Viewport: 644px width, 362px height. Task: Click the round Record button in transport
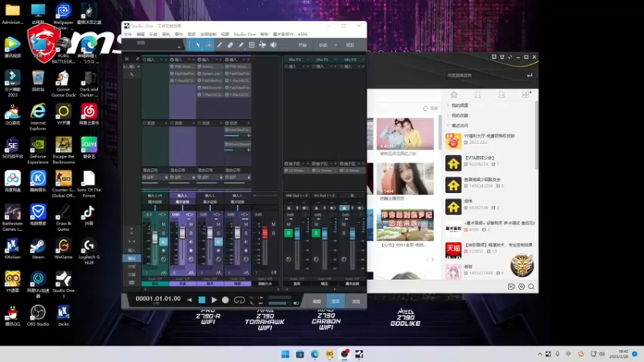point(225,300)
